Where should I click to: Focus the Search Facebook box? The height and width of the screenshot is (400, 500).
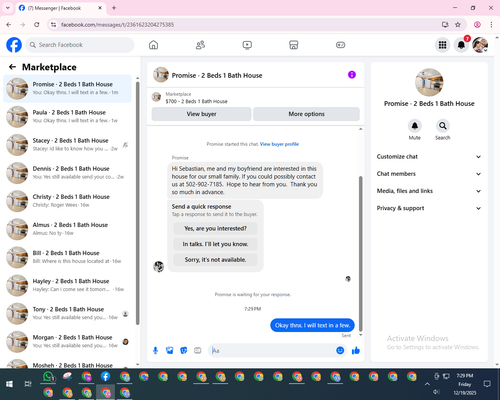80,45
